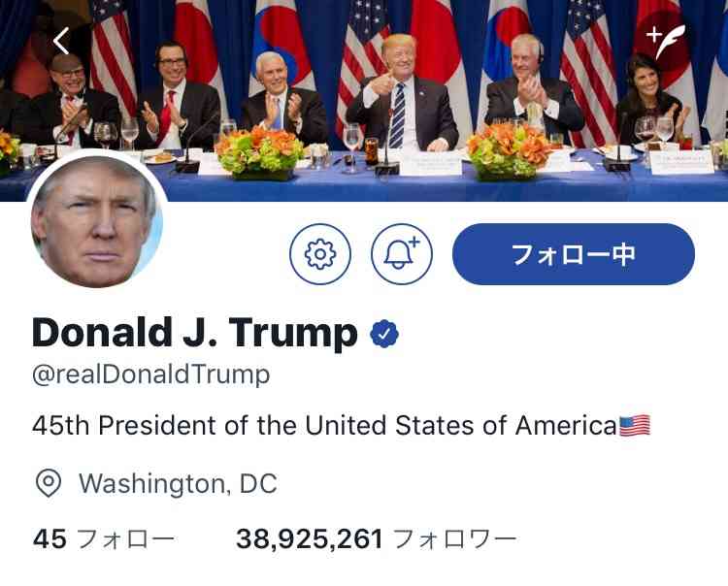Click the American flag emoji in bio
This screenshot has height=586, width=728.
coord(635,426)
